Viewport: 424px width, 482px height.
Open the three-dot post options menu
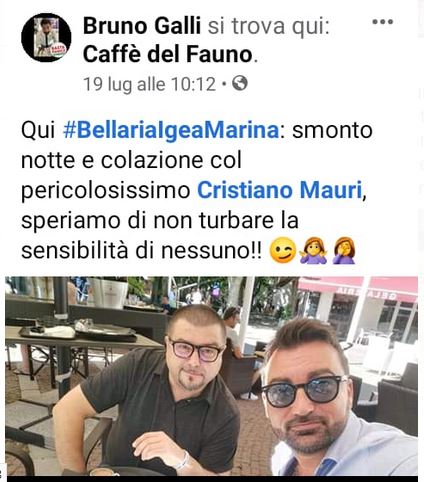click(x=383, y=22)
